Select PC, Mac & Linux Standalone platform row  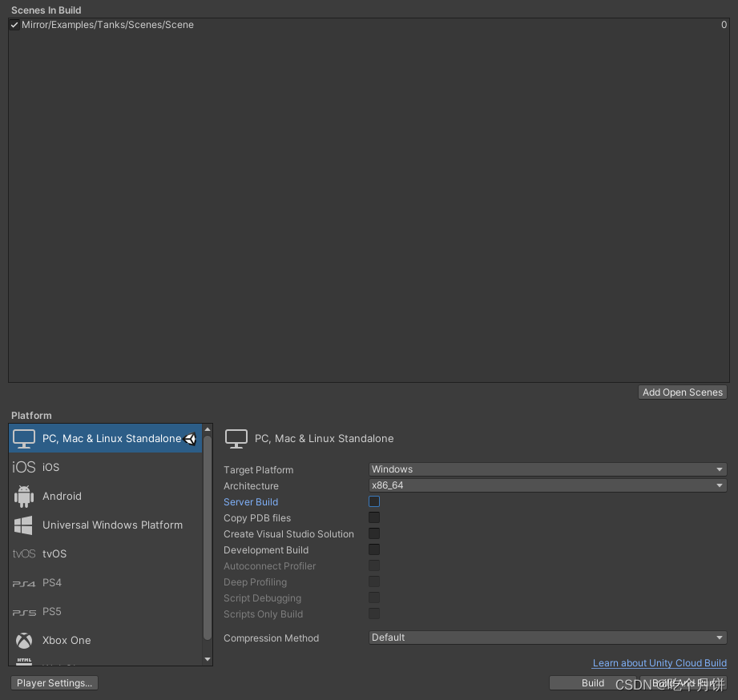tap(106, 438)
